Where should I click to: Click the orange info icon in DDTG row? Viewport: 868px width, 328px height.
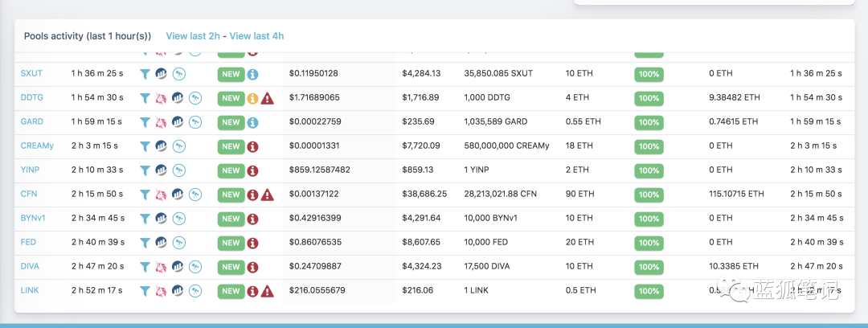252,98
